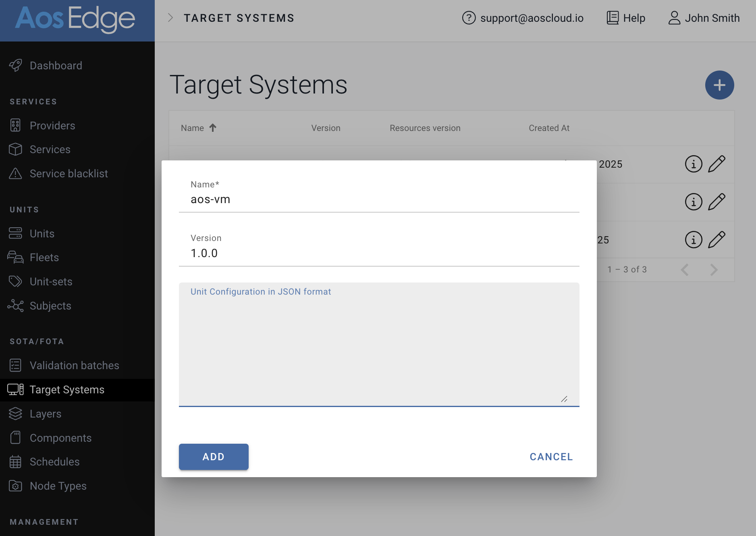Edit the second target system row

click(x=717, y=202)
